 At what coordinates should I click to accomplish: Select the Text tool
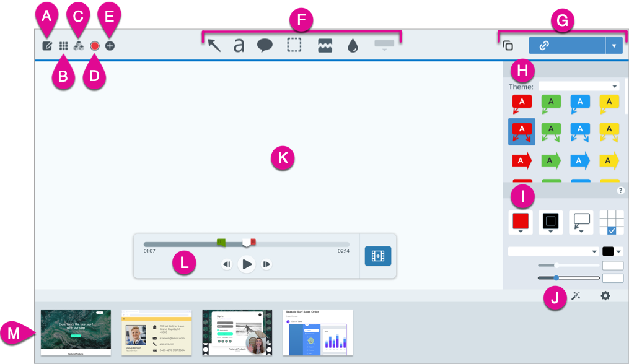(239, 45)
